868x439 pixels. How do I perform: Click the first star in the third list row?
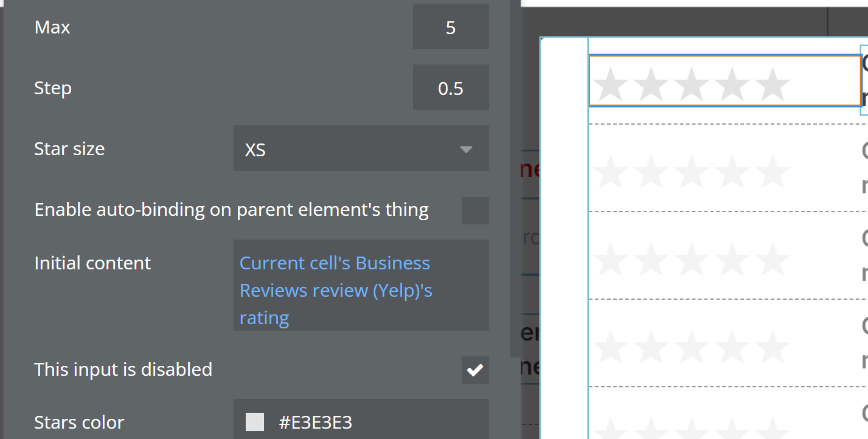(610, 259)
